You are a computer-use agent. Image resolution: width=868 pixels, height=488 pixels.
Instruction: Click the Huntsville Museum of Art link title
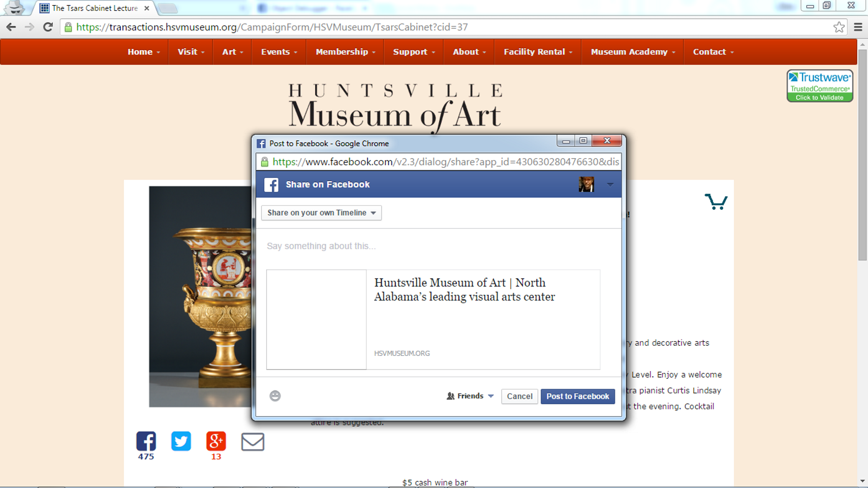coord(464,290)
